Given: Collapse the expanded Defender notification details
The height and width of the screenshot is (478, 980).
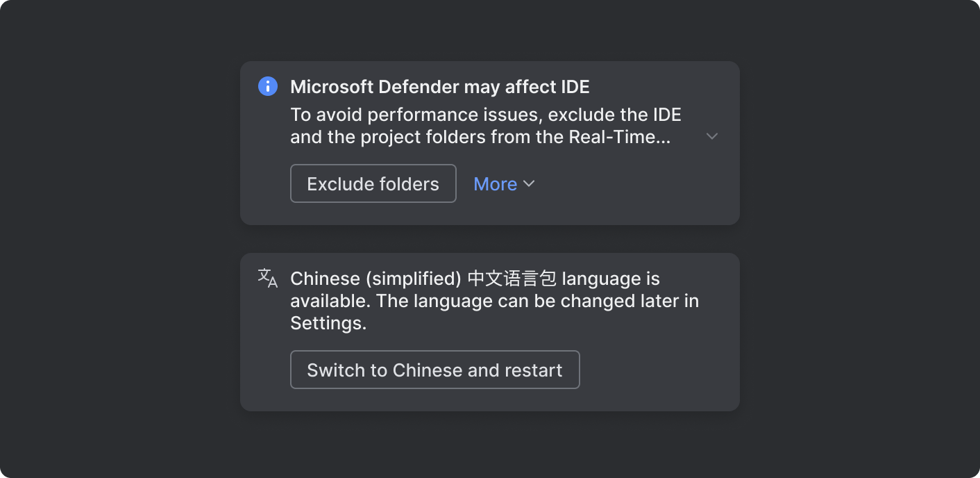Looking at the screenshot, I should pyautogui.click(x=711, y=136).
